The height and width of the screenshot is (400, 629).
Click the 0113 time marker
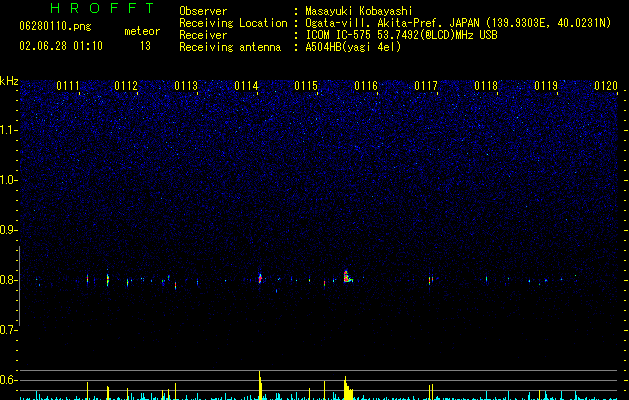186,86
